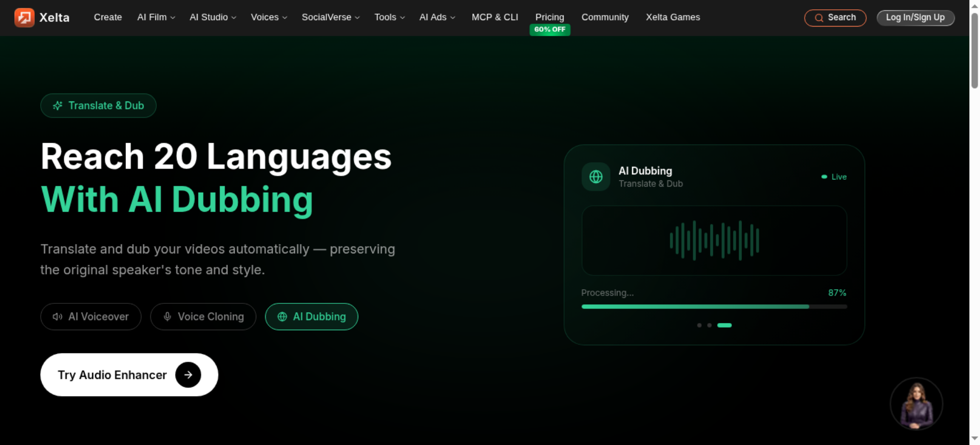Switch to the first carousel slide dot

699,325
